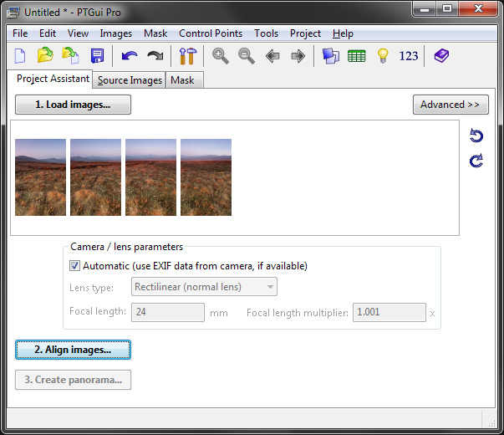Viewport: 504px width, 435px height.
Task: Open the File menu
Action: [x=20, y=33]
